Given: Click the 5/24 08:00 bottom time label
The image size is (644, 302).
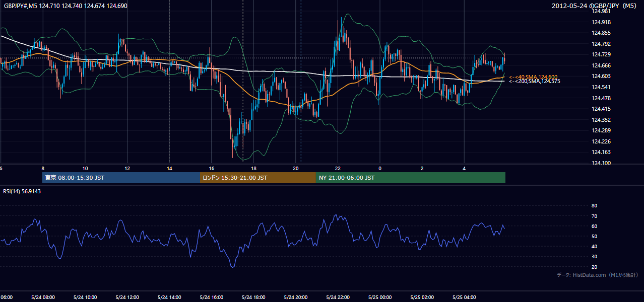Looking at the screenshot, I should pyautogui.click(x=43, y=297).
